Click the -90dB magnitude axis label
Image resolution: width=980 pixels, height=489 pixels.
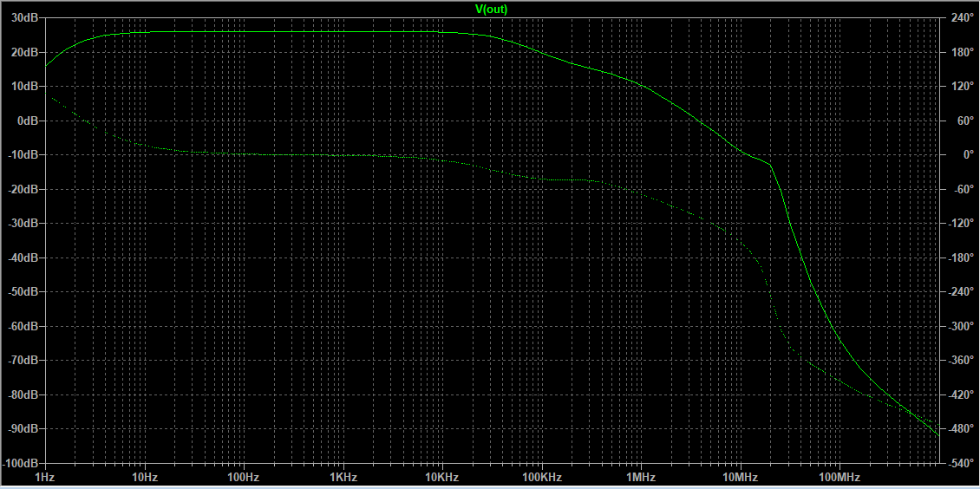click(23, 429)
